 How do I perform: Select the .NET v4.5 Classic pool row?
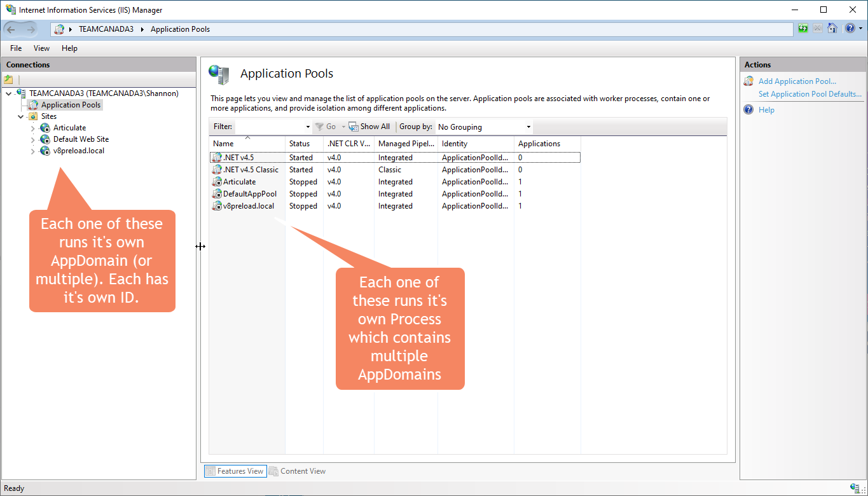(395, 170)
